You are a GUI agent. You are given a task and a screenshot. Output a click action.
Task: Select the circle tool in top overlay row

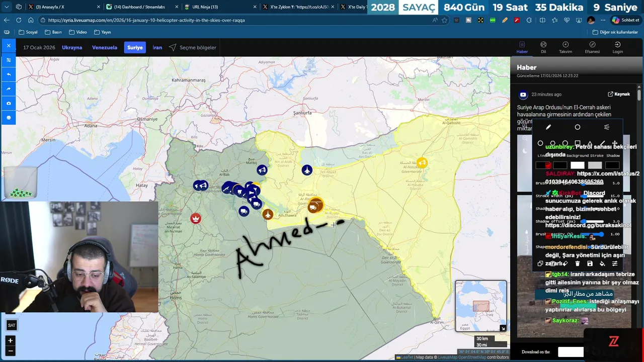click(x=578, y=127)
